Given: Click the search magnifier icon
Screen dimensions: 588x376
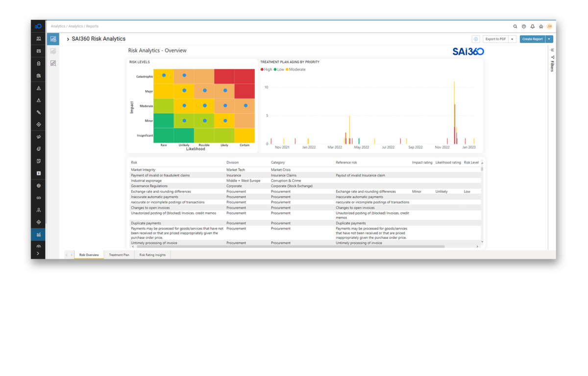Looking at the screenshot, I should pyautogui.click(x=515, y=26).
